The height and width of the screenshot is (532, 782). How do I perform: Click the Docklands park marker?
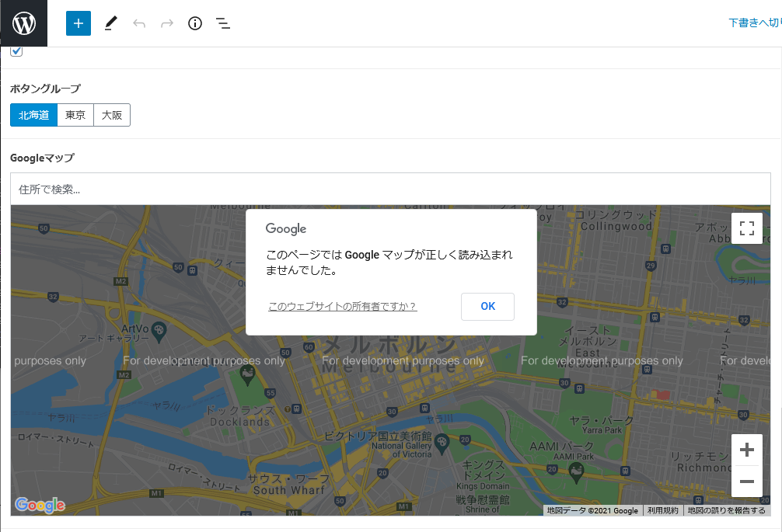(247, 375)
